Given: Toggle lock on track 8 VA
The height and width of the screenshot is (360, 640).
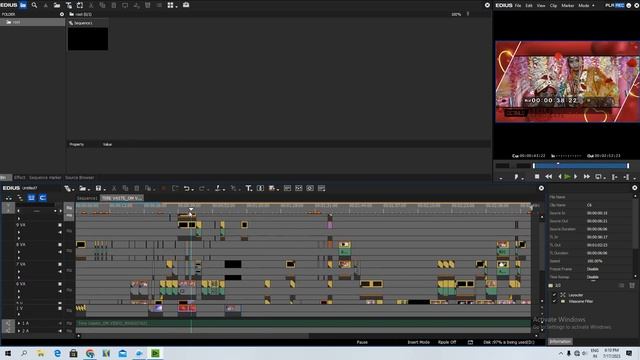Looking at the screenshot, I should (x=60, y=244).
